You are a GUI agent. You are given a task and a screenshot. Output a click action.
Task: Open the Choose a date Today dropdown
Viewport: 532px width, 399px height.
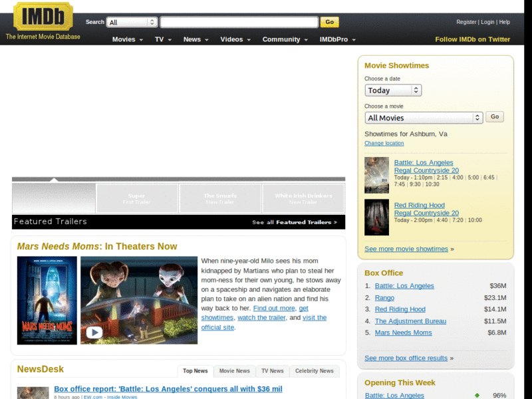click(393, 90)
